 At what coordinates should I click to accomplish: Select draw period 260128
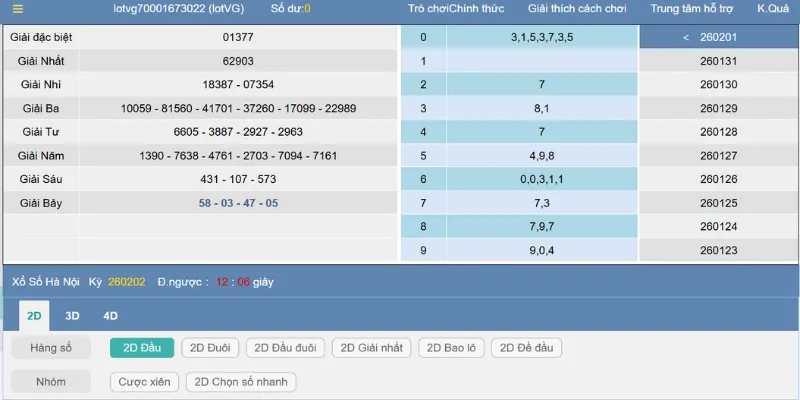click(718, 132)
